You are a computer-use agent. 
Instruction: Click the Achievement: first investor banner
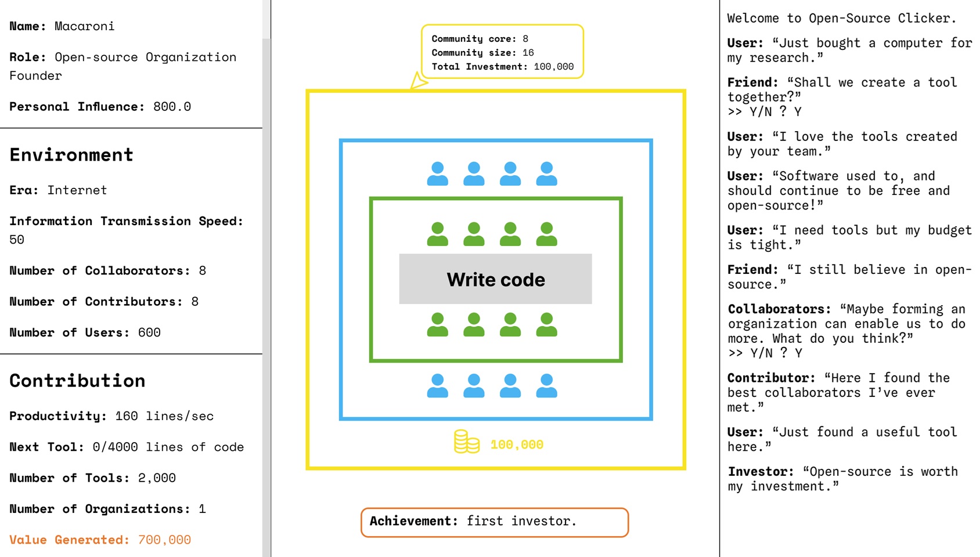495,522
